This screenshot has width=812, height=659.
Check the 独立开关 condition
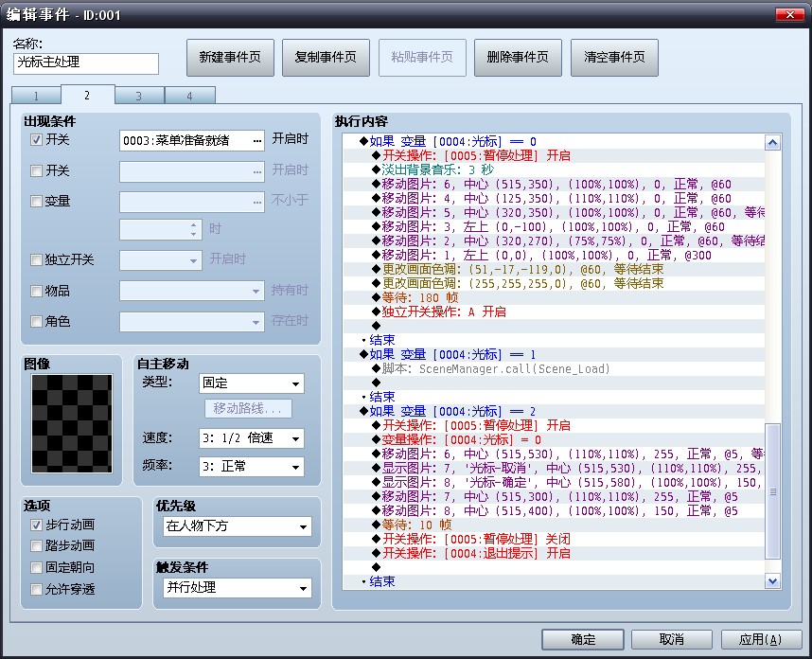pos(36,259)
